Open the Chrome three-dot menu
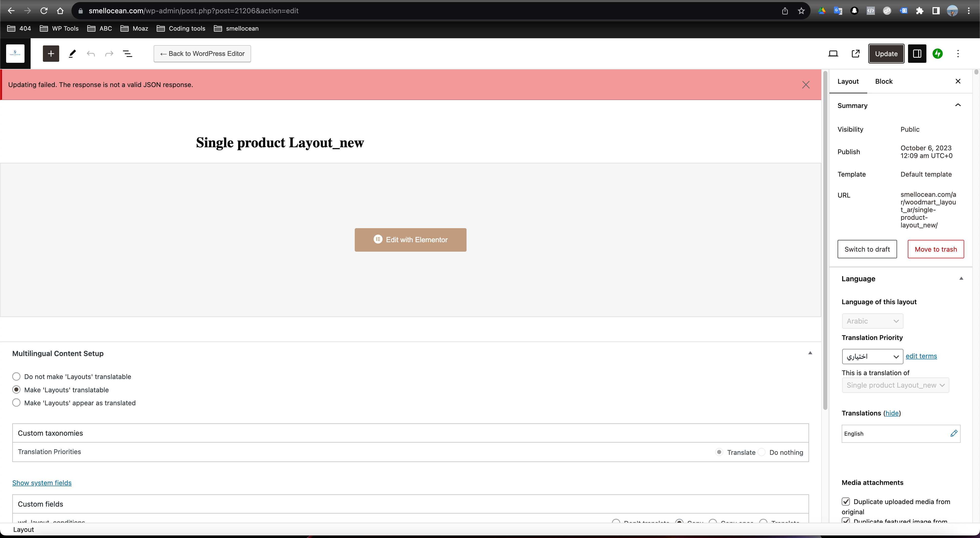The image size is (980, 538). point(969,11)
